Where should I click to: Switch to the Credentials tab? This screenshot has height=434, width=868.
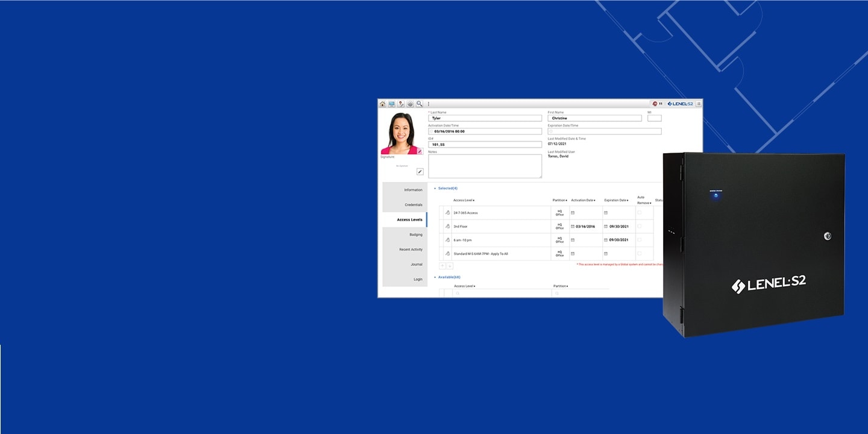point(413,205)
